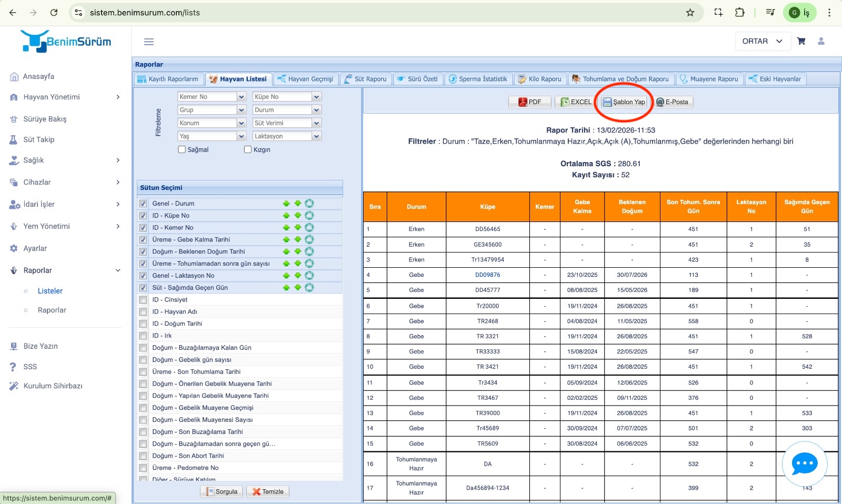Click the hamburger menu icon
The width and height of the screenshot is (842, 504).
(149, 42)
